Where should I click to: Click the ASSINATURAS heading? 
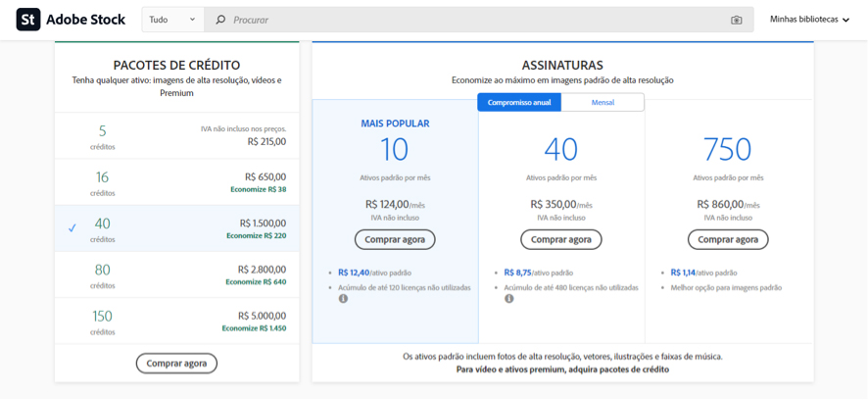(562, 66)
